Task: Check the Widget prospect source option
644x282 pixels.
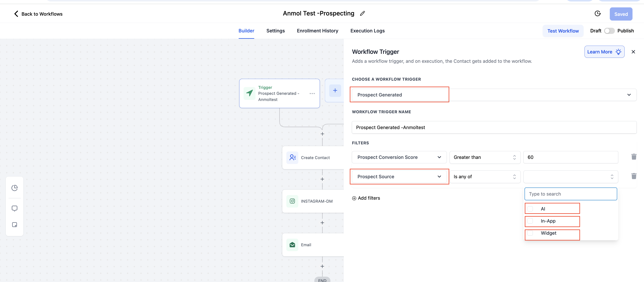Action: click(530, 233)
